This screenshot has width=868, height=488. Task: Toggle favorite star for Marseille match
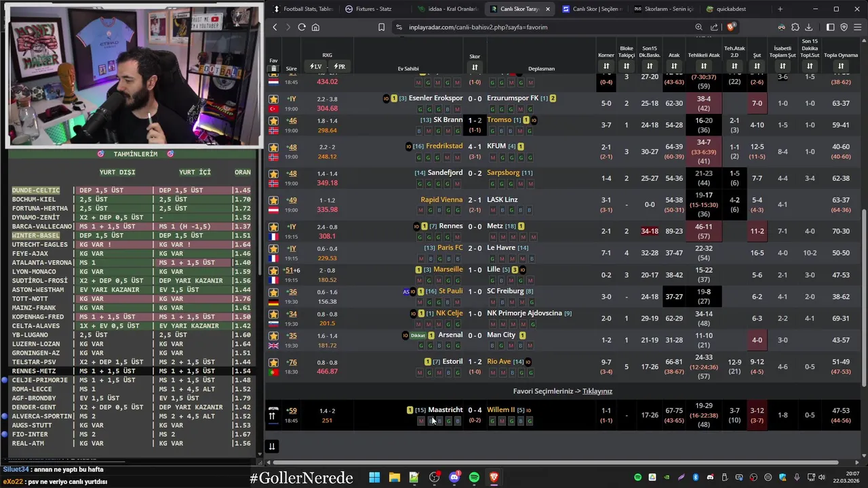(x=273, y=270)
